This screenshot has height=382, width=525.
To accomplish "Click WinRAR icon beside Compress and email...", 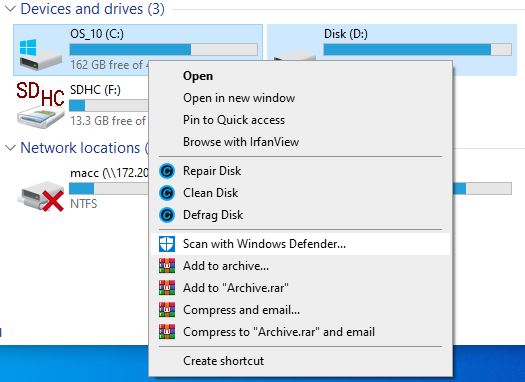I will pyautogui.click(x=167, y=310).
